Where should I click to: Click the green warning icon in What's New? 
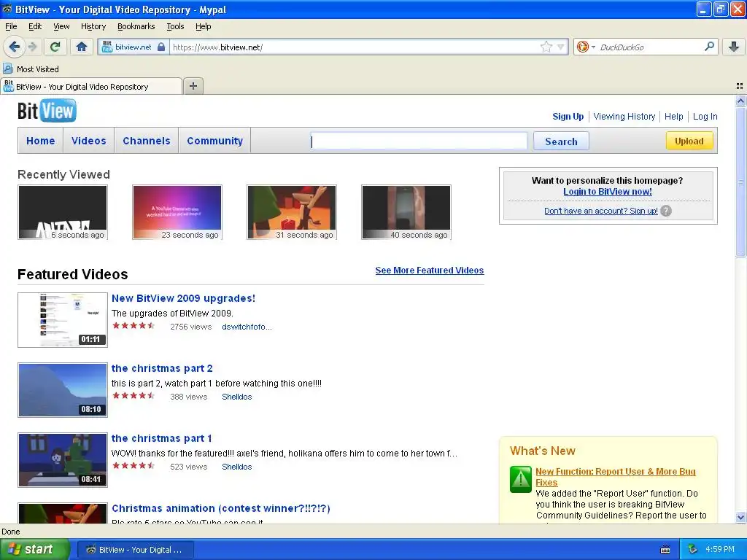click(x=521, y=479)
